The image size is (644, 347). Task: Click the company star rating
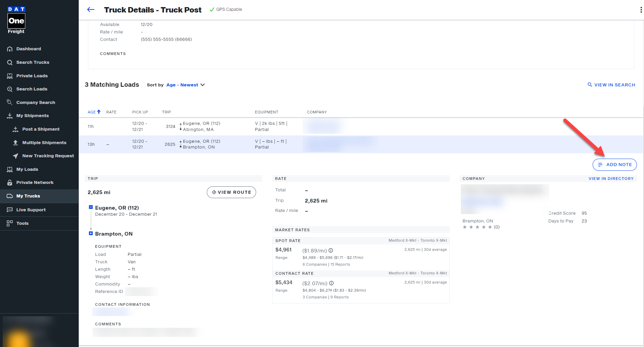pyautogui.click(x=477, y=227)
